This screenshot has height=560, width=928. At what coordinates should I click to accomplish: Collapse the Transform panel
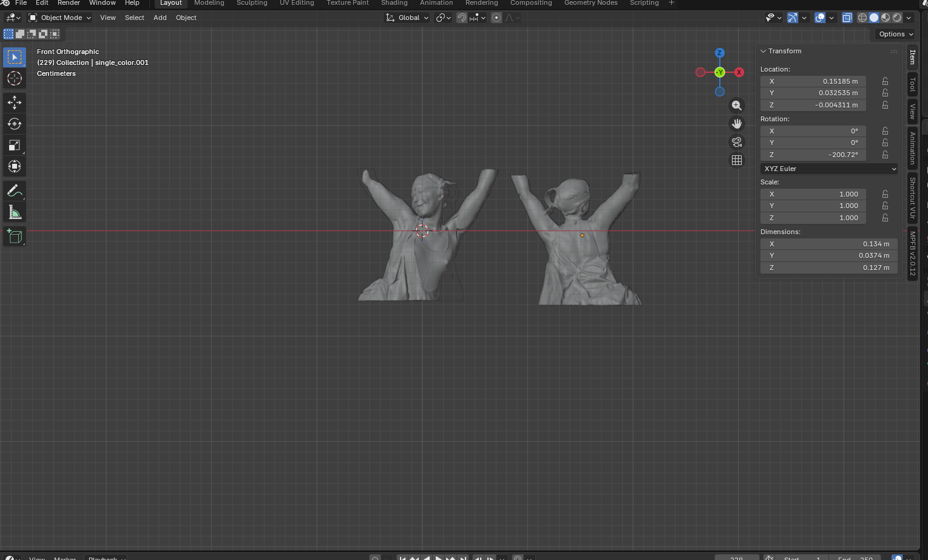coord(764,52)
